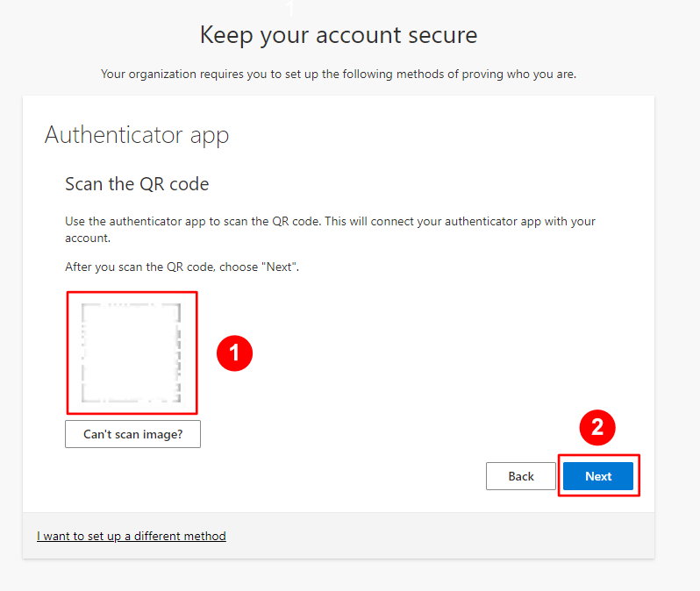Viewport: 700px width, 591px height.
Task: Select the "Authenticator app" title
Action: point(136,135)
